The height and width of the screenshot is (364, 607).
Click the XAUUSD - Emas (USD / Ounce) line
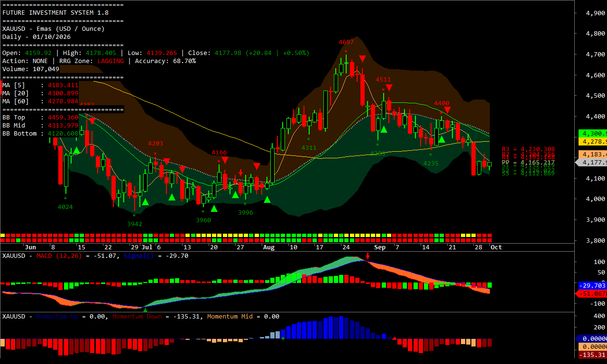(54, 29)
